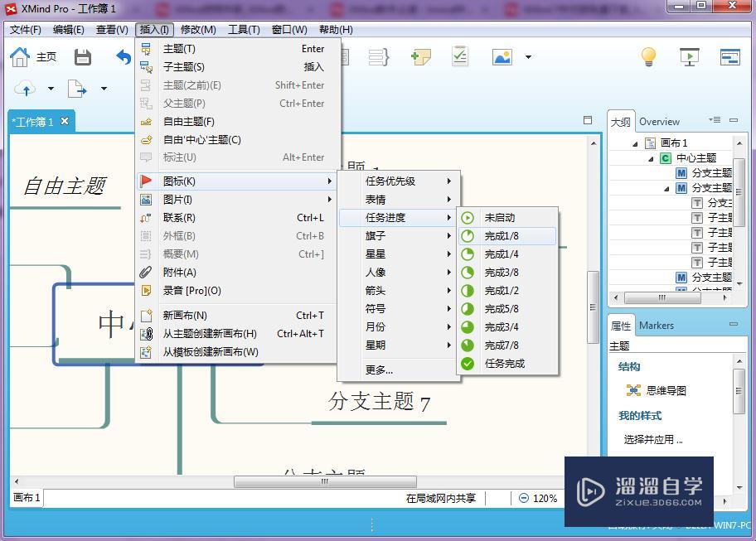Click the task checklist icon
This screenshot has width=756, height=541.
pos(460,56)
